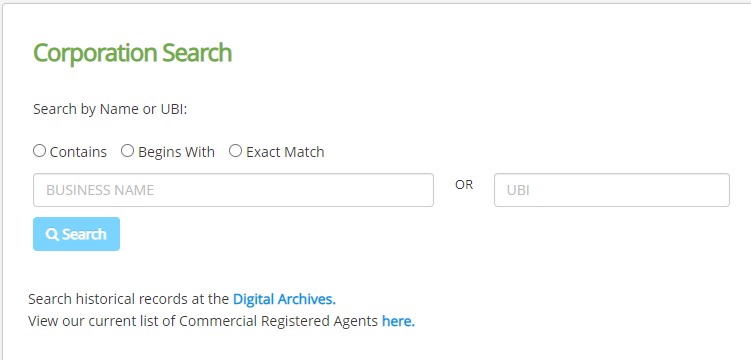Click the Corporation Search heading

click(133, 53)
